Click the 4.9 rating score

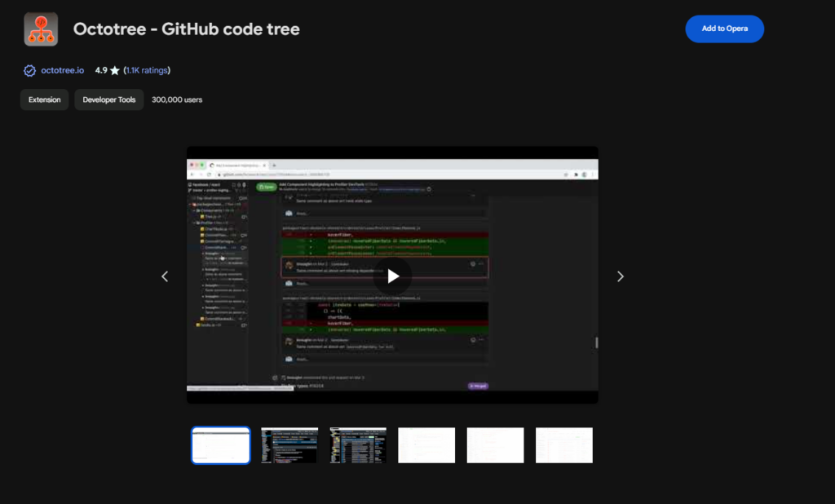[x=101, y=70]
